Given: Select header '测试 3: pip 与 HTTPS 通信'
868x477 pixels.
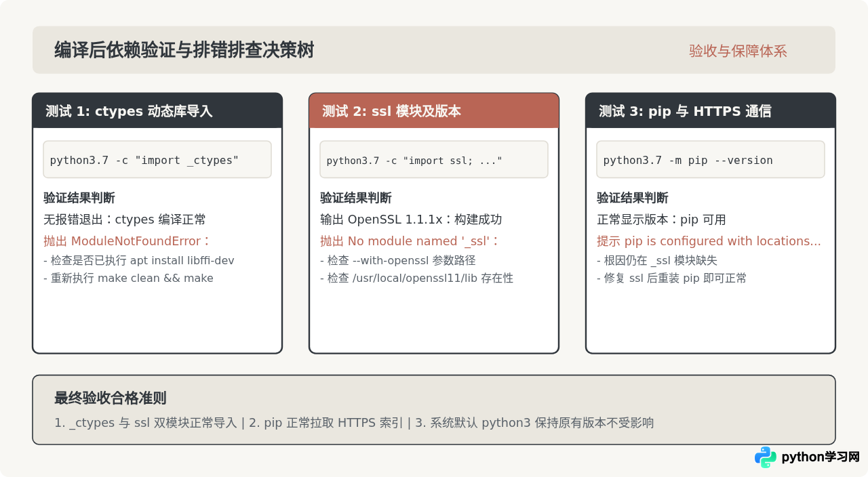Looking at the screenshot, I should 711,110.
